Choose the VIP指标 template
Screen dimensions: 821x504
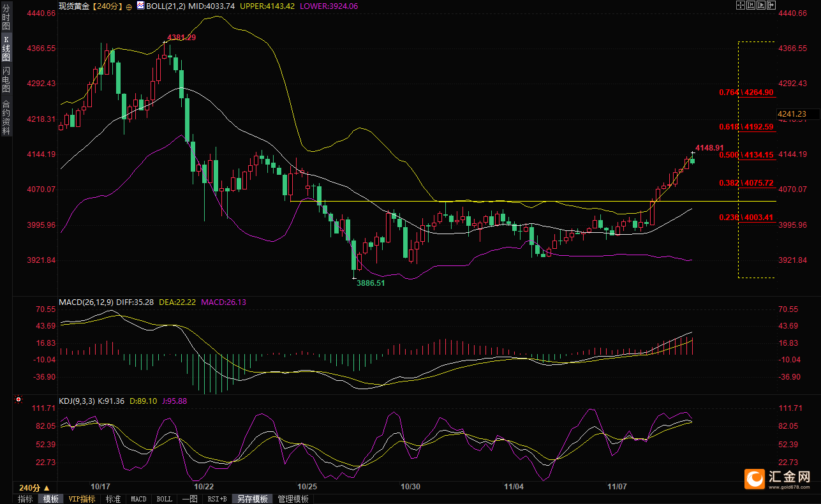pyautogui.click(x=82, y=499)
